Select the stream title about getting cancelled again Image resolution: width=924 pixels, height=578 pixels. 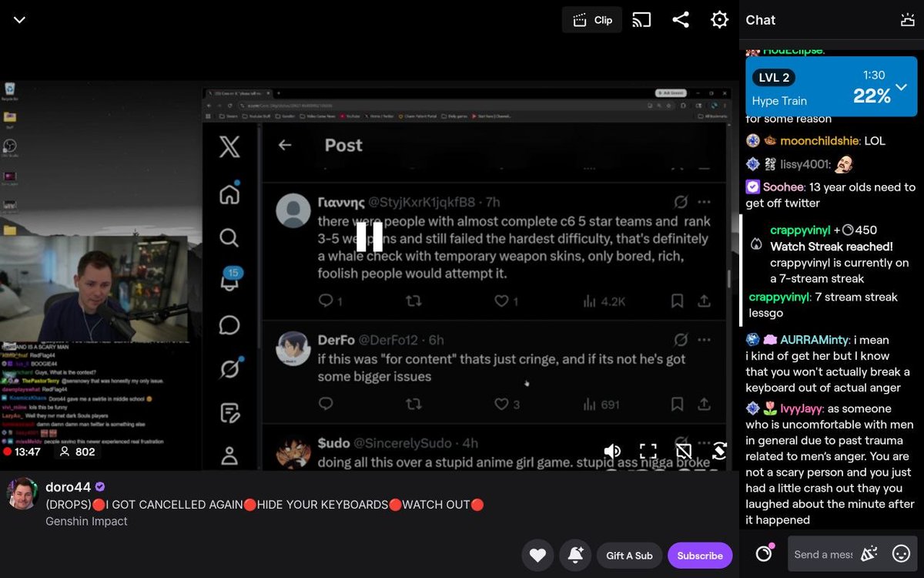tap(265, 504)
